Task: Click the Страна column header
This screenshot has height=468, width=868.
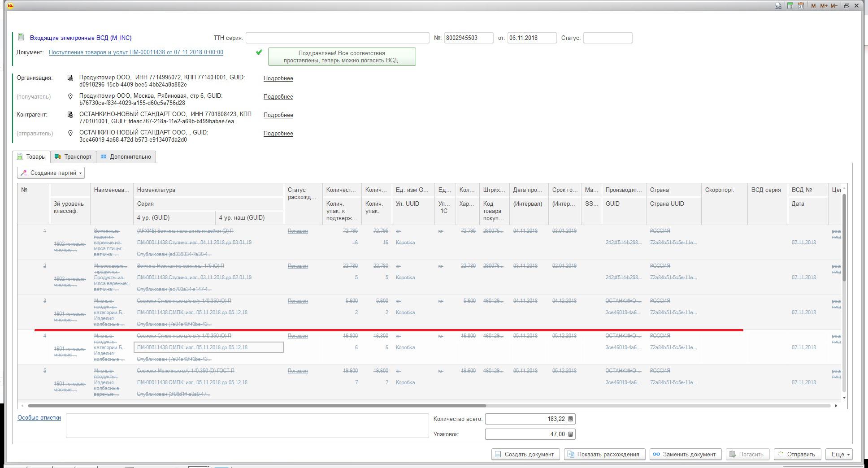Action: point(673,190)
